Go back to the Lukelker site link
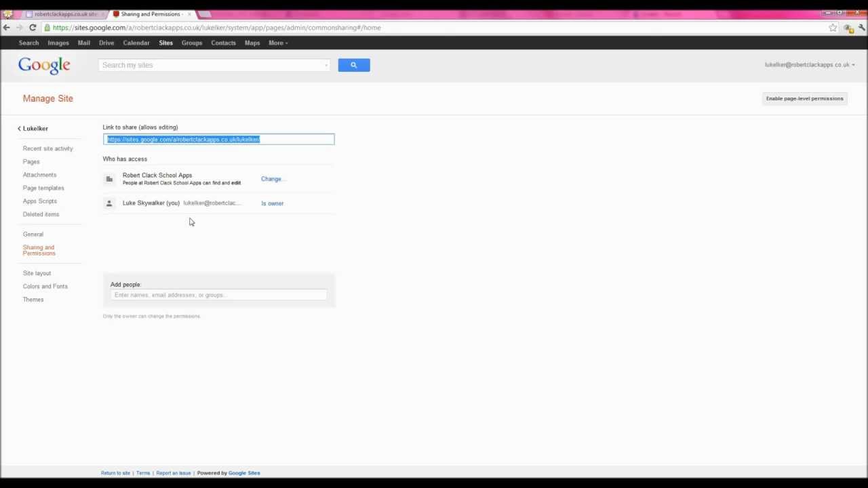The width and height of the screenshot is (868, 488). 35,128
